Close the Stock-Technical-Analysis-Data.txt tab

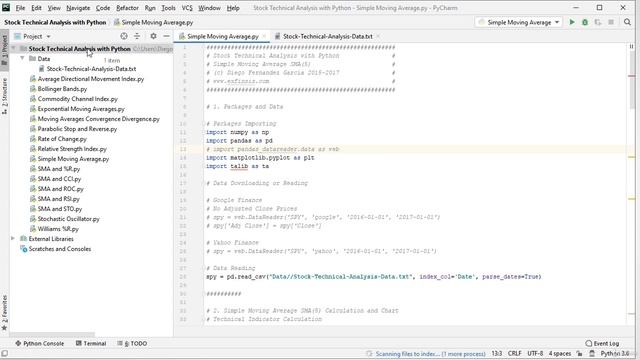coord(378,36)
